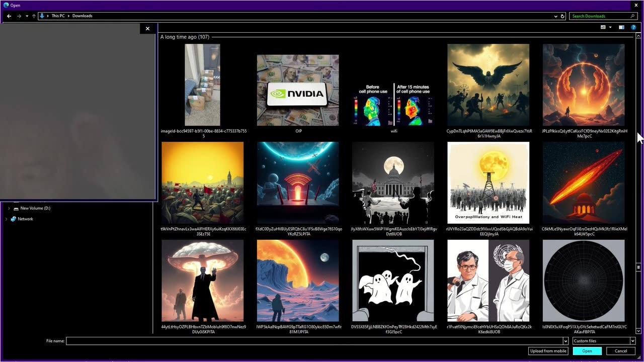Open the Custom files type dropdown
The width and height of the screenshot is (644, 362).
click(604, 341)
